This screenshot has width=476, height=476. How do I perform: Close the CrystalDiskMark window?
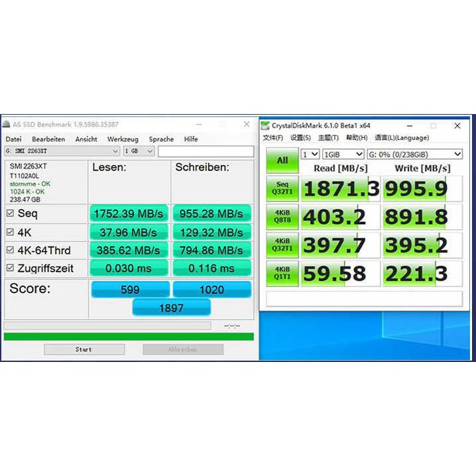click(x=457, y=125)
